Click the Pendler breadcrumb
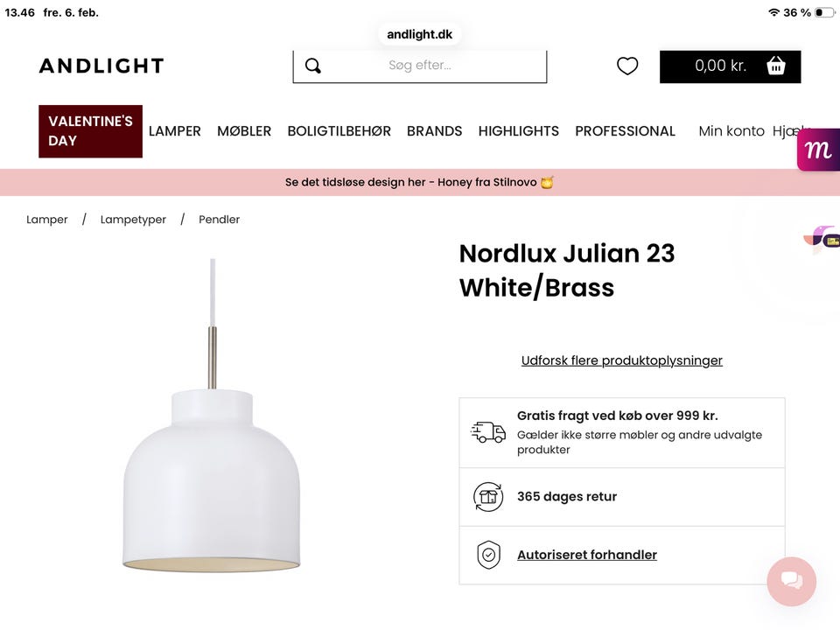 point(219,220)
